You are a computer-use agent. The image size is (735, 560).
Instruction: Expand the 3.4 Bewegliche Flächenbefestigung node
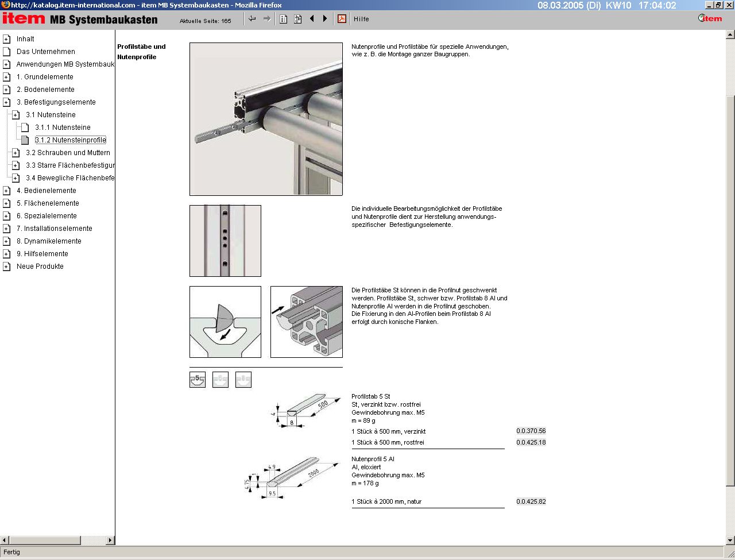(x=16, y=178)
